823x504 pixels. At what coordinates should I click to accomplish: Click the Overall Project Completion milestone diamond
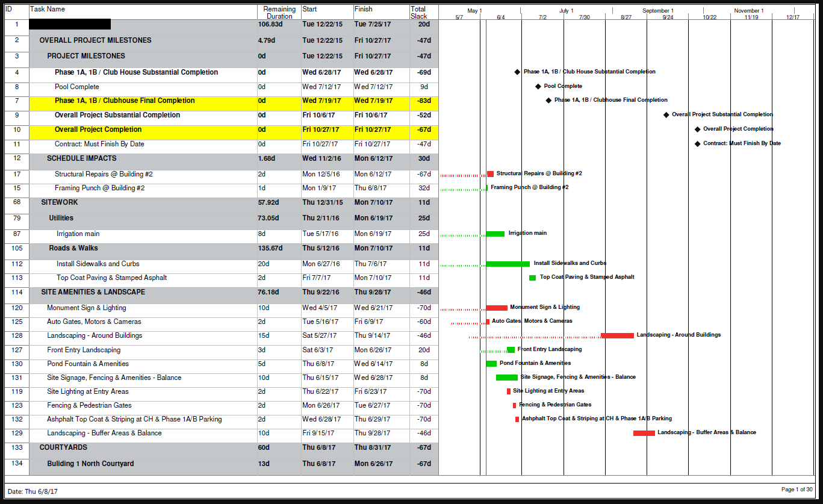click(x=698, y=128)
